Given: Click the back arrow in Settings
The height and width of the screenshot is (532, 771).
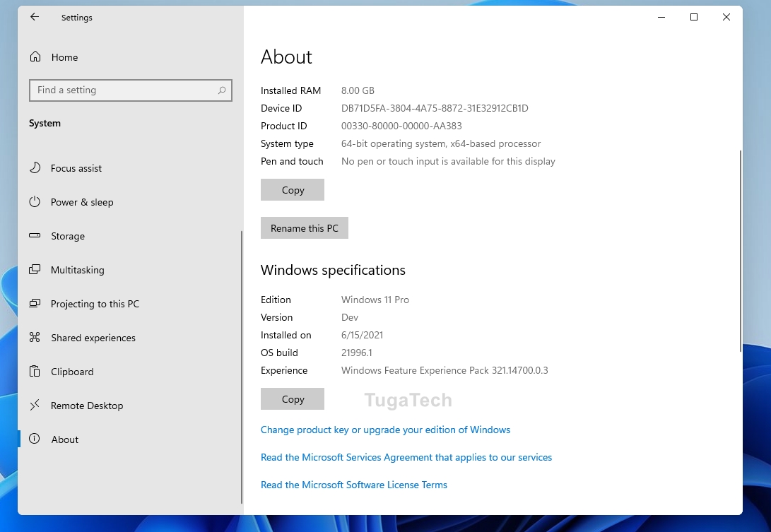Looking at the screenshot, I should click(x=35, y=17).
